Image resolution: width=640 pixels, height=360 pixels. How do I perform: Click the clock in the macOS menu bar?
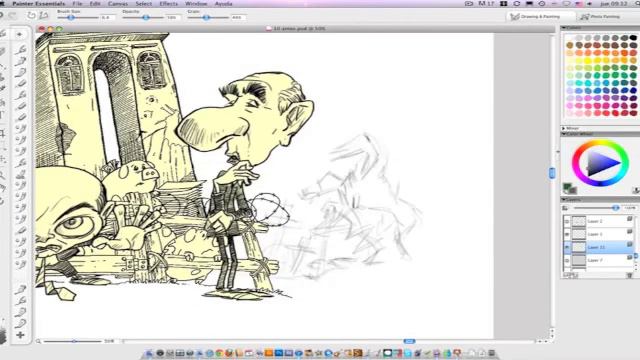coord(613,4)
